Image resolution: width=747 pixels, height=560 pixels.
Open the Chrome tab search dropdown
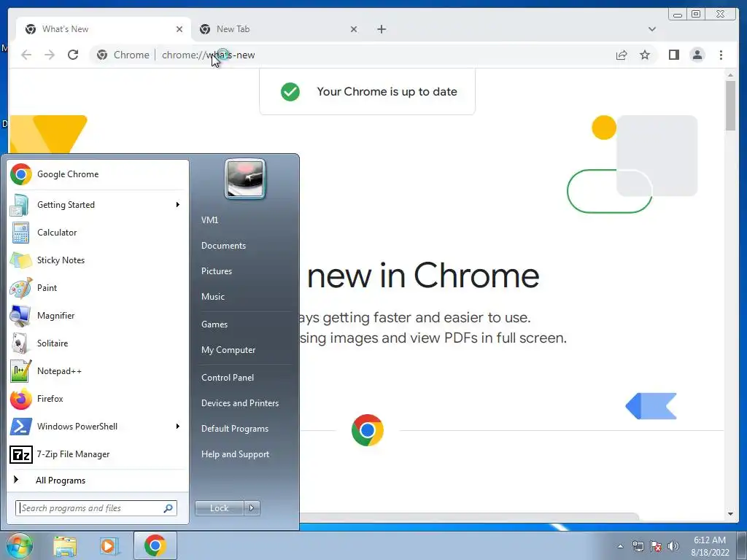click(x=652, y=29)
